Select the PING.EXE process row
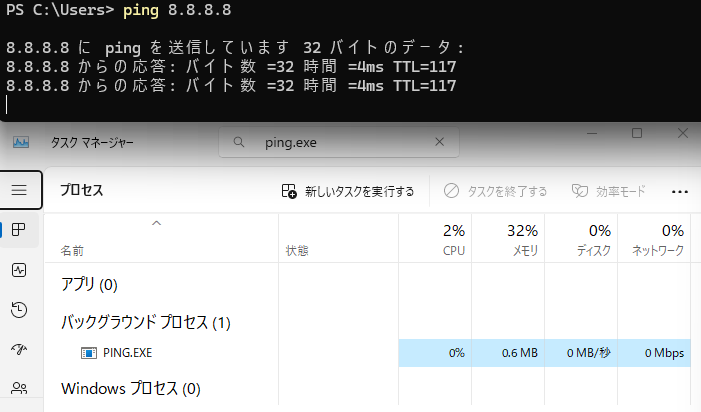 [x=367, y=353]
